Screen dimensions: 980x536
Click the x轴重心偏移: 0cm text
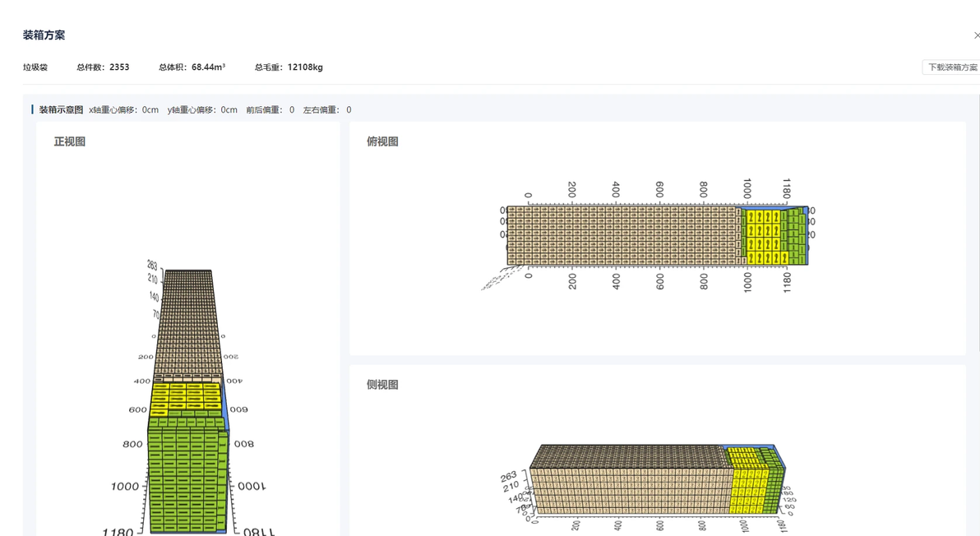[x=124, y=110]
